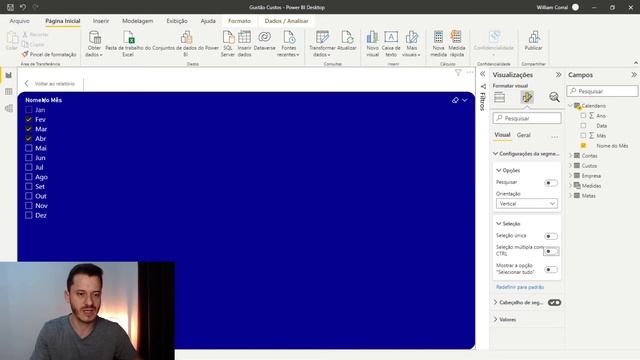Click the slicer eraser clear-selections icon
Viewport: 640px width, 360px height.
(455, 100)
